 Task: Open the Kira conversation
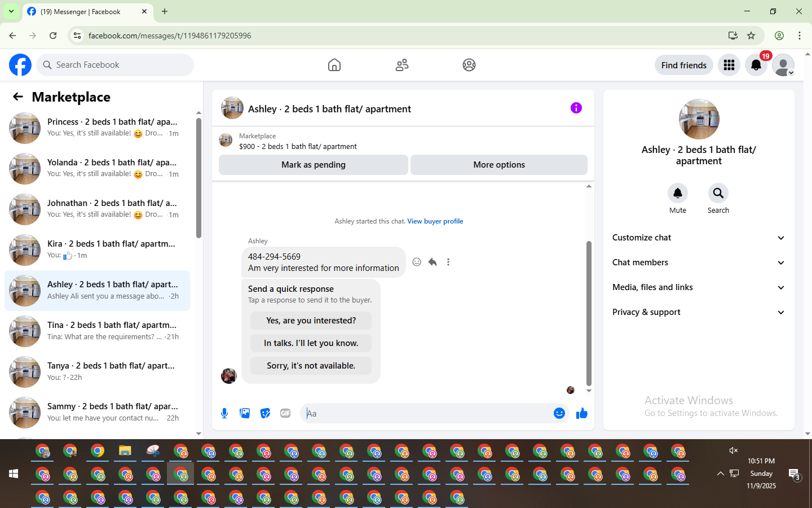coord(97,250)
